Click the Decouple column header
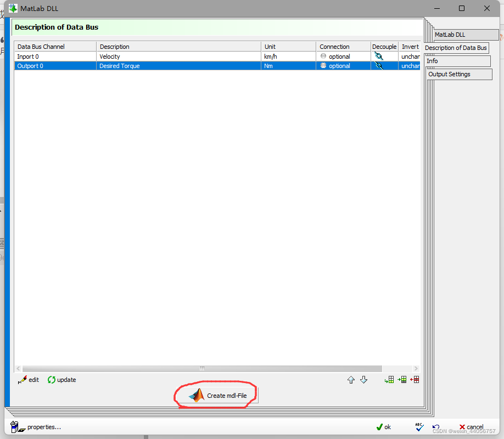504x439 pixels. click(x=384, y=47)
